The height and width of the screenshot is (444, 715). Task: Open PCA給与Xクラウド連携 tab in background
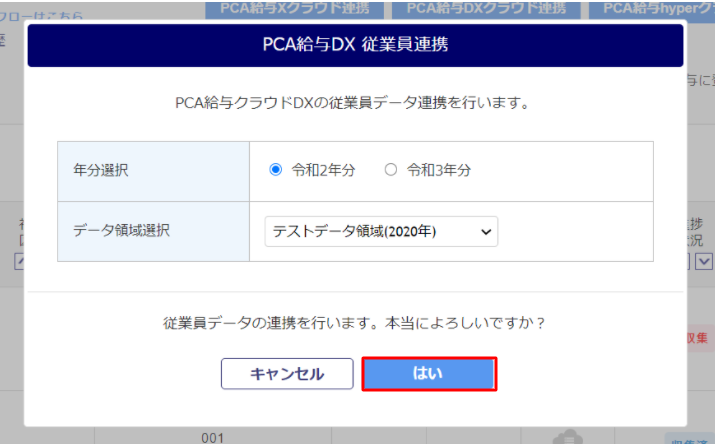pyautogui.click(x=295, y=9)
